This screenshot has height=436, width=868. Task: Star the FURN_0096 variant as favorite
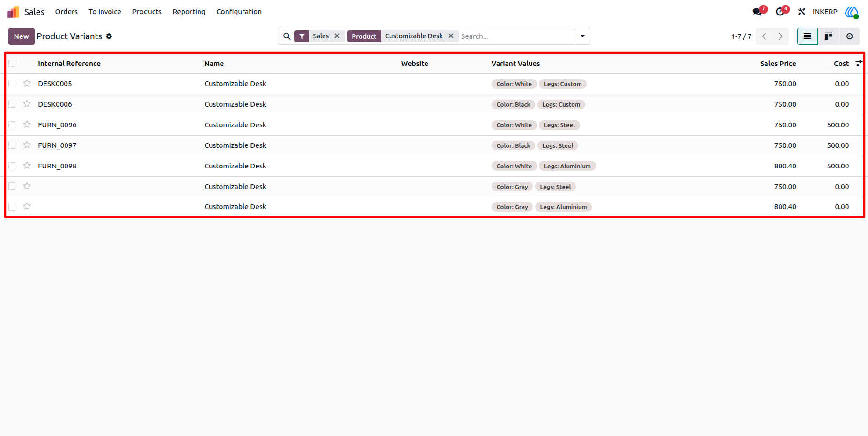tap(27, 124)
